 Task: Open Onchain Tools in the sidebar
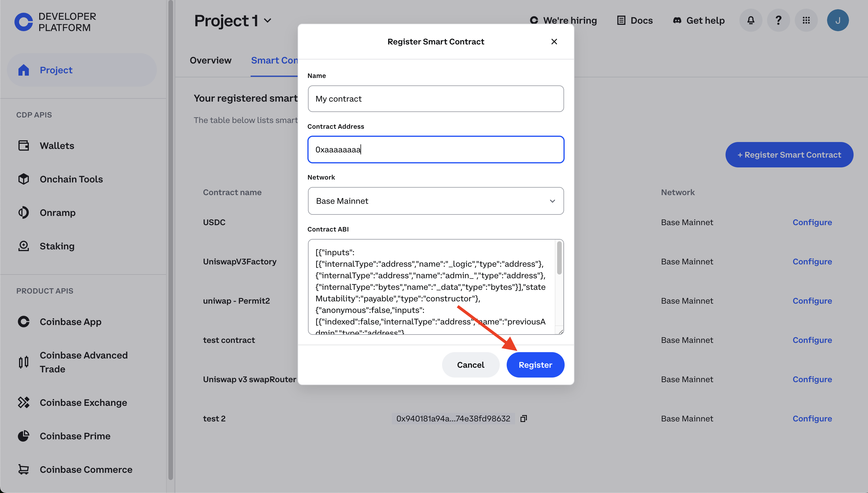tap(72, 179)
